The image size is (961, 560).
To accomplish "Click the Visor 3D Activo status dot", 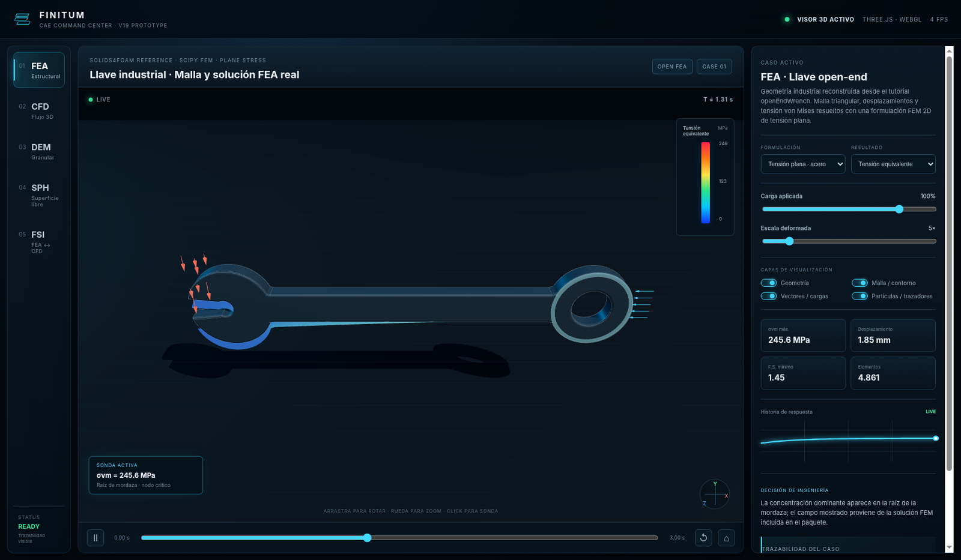I will click(x=787, y=19).
